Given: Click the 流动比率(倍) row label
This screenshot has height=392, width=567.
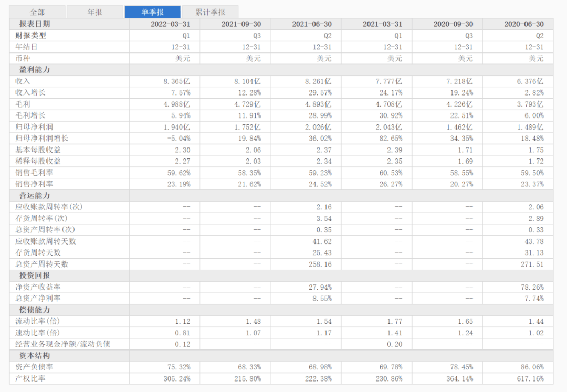Looking at the screenshot, I should point(37,321).
